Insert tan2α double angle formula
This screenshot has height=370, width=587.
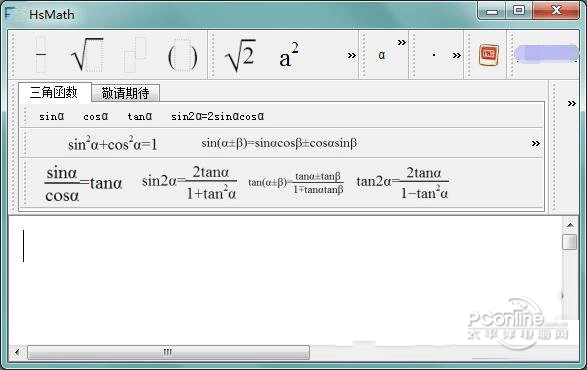(x=402, y=183)
